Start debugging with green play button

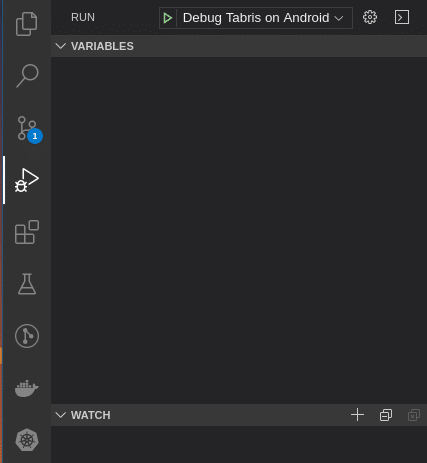point(168,18)
